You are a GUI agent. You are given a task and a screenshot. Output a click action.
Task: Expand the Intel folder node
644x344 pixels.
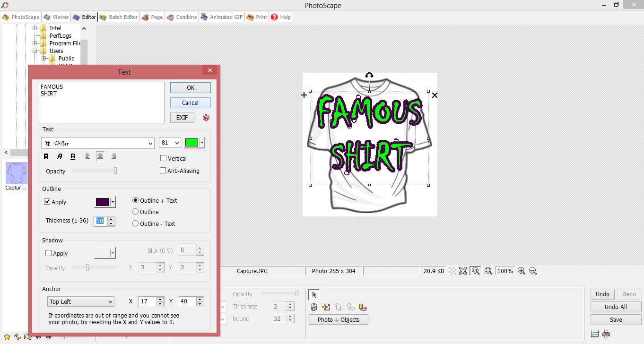point(35,28)
